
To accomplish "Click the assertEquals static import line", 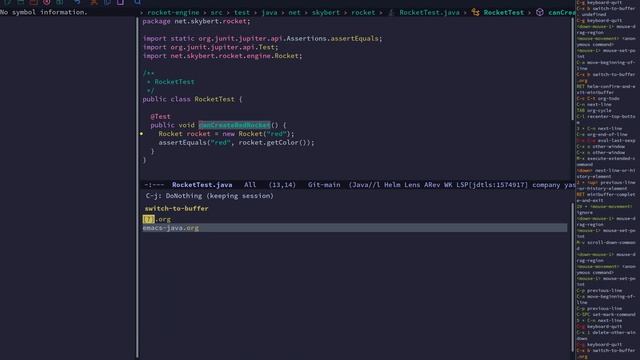I will pos(262,38).
